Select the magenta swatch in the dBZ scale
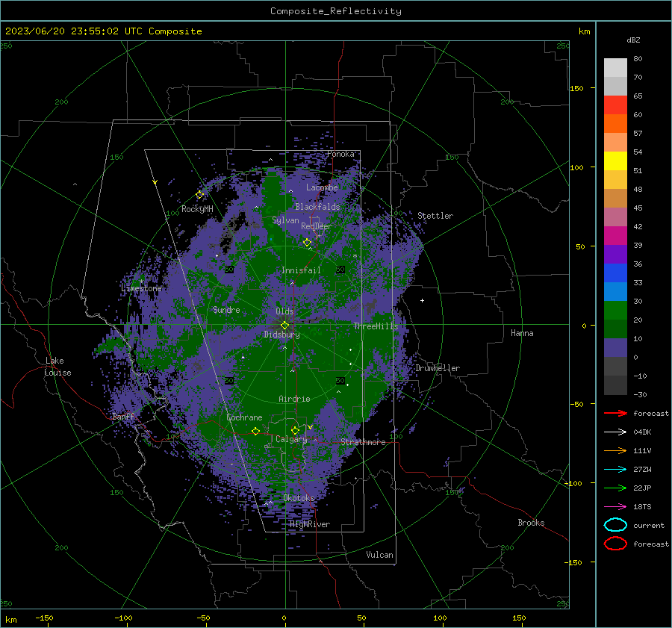 tap(615, 235)
